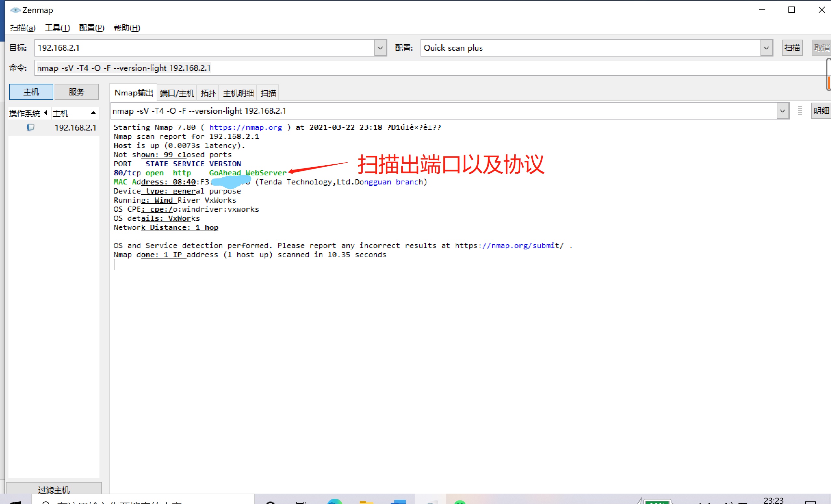This screenshot has width=831, height=504.
Task: Expand the scan output command dropdown arrow
Action: [783, 111]
